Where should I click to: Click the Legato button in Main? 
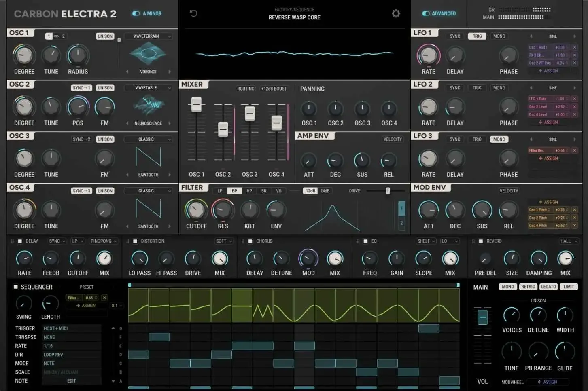(548, 287)
